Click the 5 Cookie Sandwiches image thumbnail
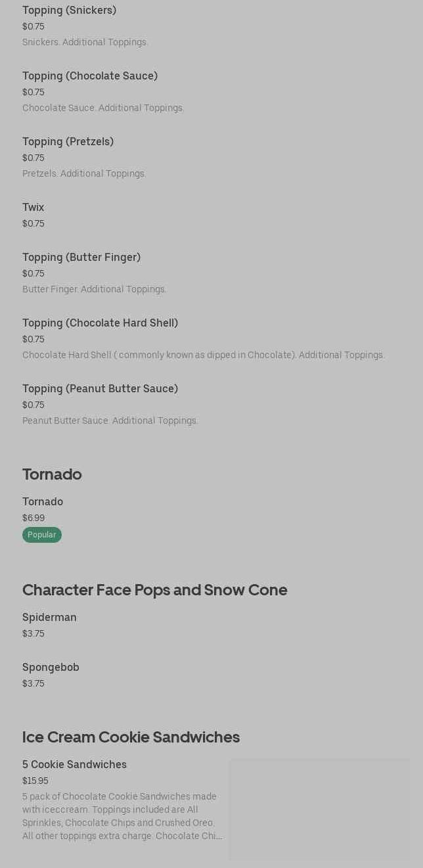The height and width of the screenshot is (868, 423). [319, 809]
